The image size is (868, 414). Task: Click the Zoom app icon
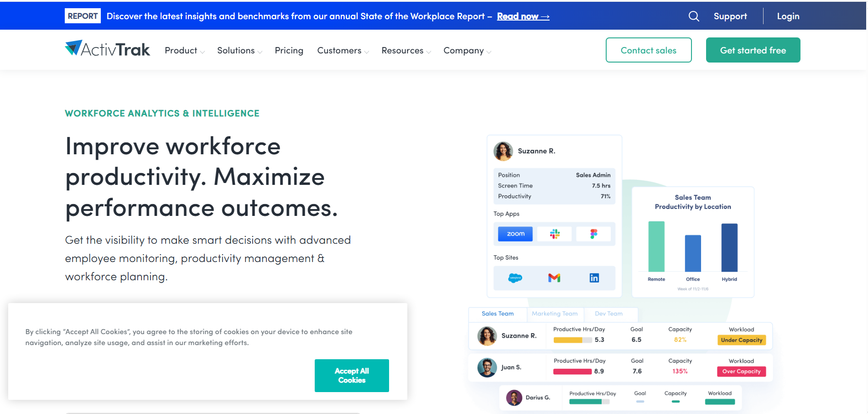(x=515, y=234)
